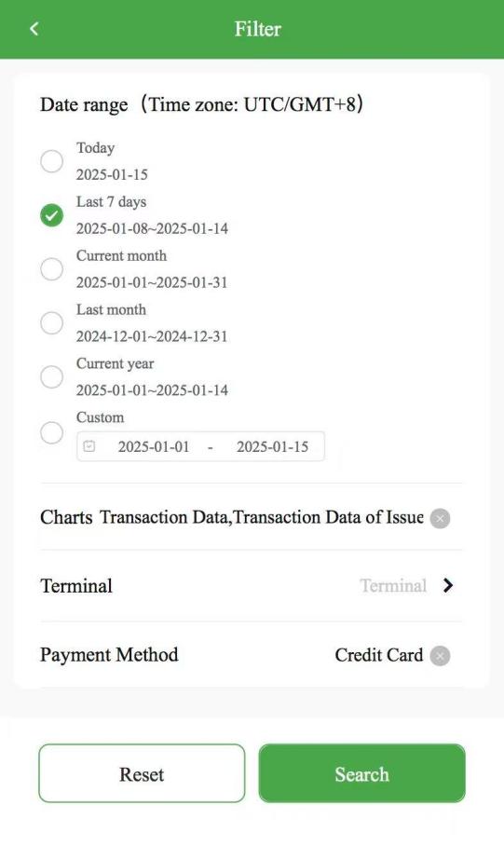Select the Today radio option
Image resolution: width=504 pixels, height=846 pixels.
(x=52, y=161)
